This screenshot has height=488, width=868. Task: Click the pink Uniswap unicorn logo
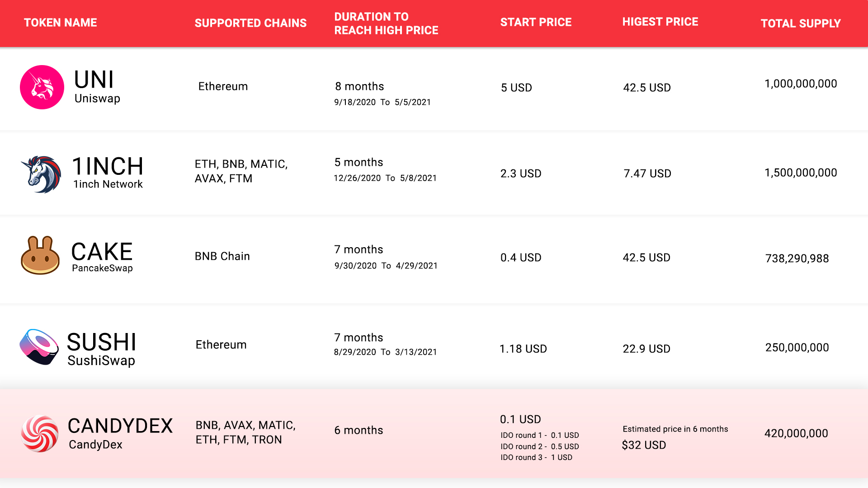(x=42, y=87)
